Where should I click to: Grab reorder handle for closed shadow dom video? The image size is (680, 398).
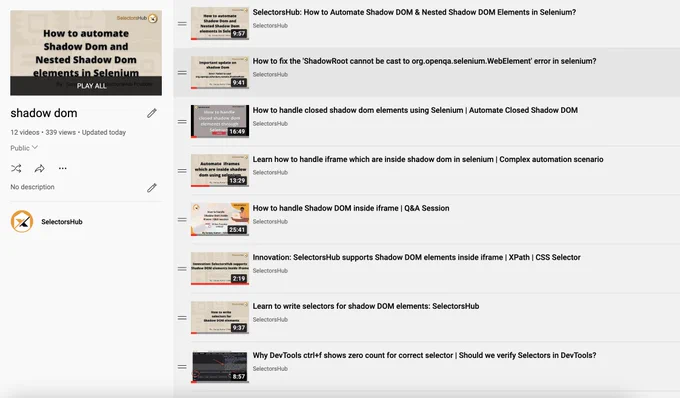click(x=182, y=121)
